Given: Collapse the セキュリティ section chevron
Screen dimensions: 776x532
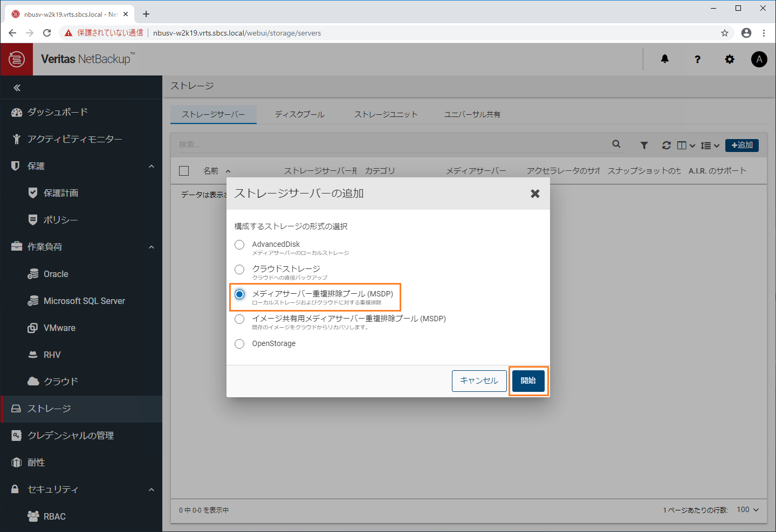Looking at the screenshot, I should 152,489.
